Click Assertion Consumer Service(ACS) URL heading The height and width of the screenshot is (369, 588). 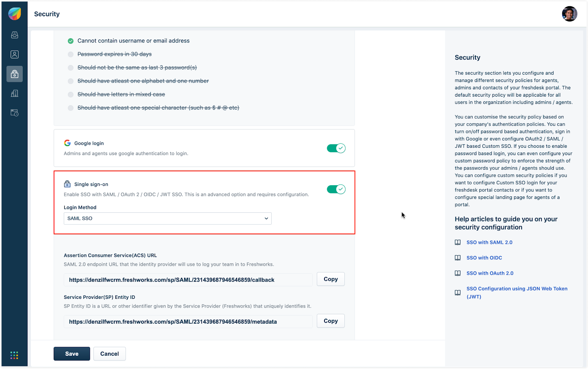pos(110,255)
